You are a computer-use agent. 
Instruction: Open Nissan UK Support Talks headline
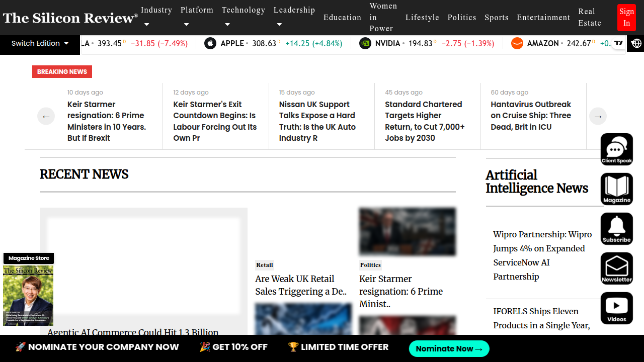pyautogui.click(x=317, y=121)
